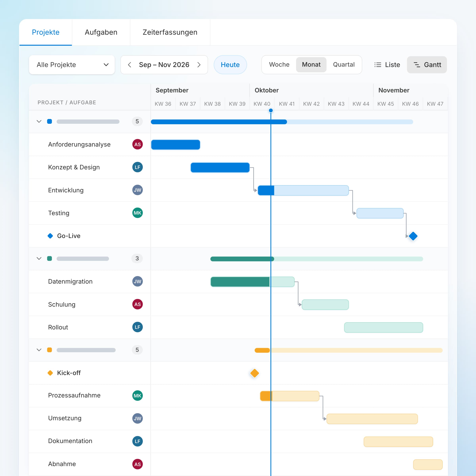
Task: Collapse the orange project group chevron
Action: [x=39, y=350]
